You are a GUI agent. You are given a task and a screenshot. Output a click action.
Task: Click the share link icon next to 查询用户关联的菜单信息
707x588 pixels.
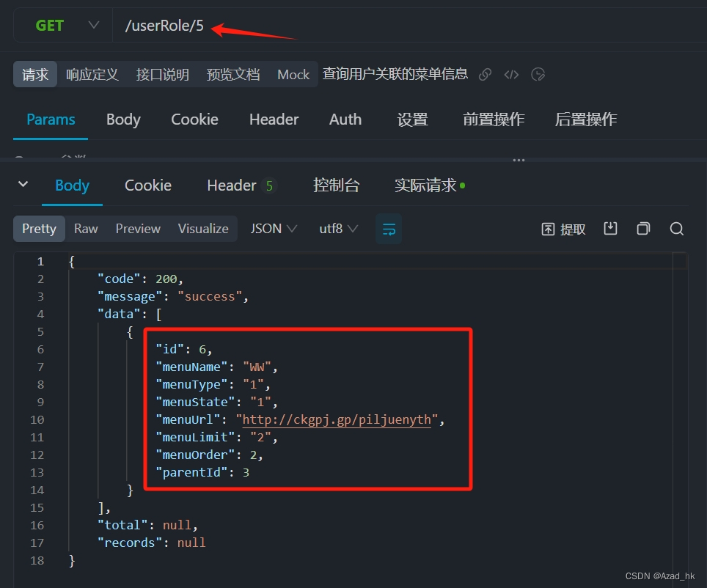[x=484, y=73]
